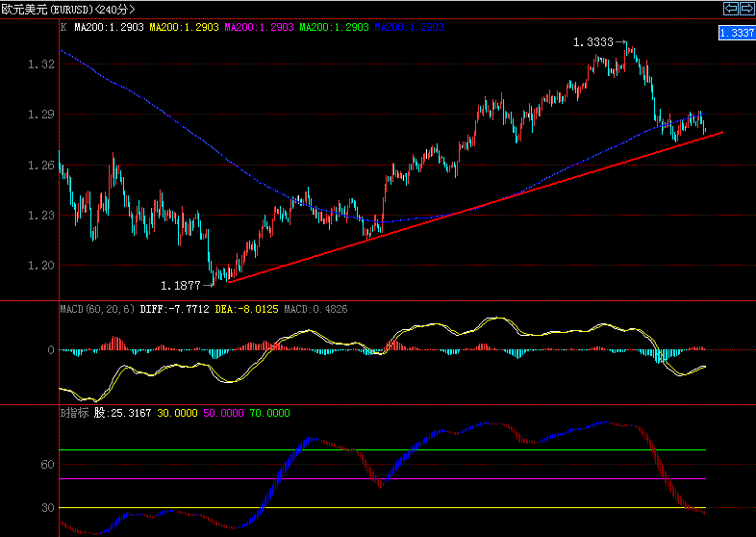756x537 pixels.
Task: Click the yellow MA200:1.2903 label
Action: (x=184, y=27)
